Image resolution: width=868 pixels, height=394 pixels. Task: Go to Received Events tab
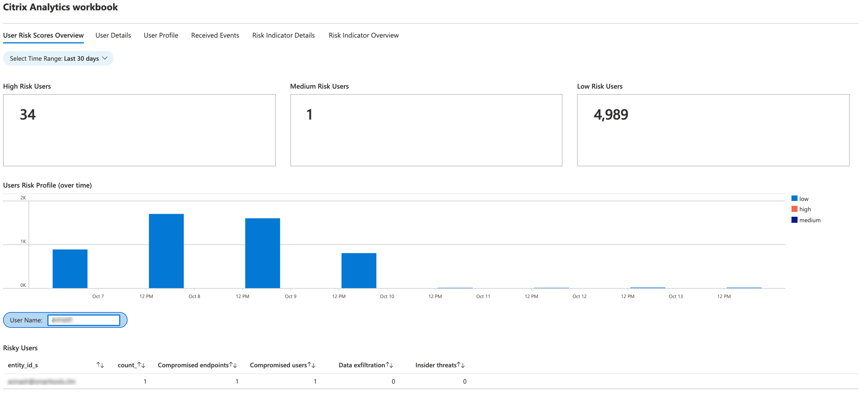(x=215, y=35)
